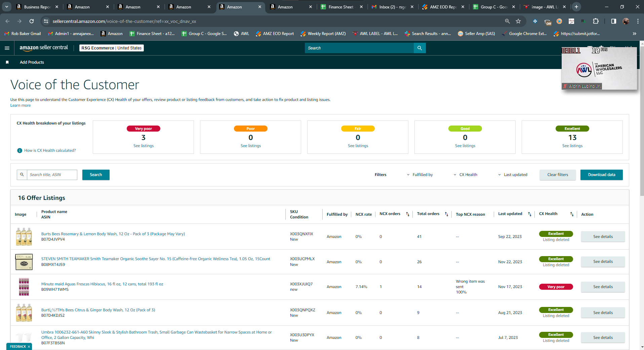
Task: Go forward in browser history
Action: click(x=19, y=21)
